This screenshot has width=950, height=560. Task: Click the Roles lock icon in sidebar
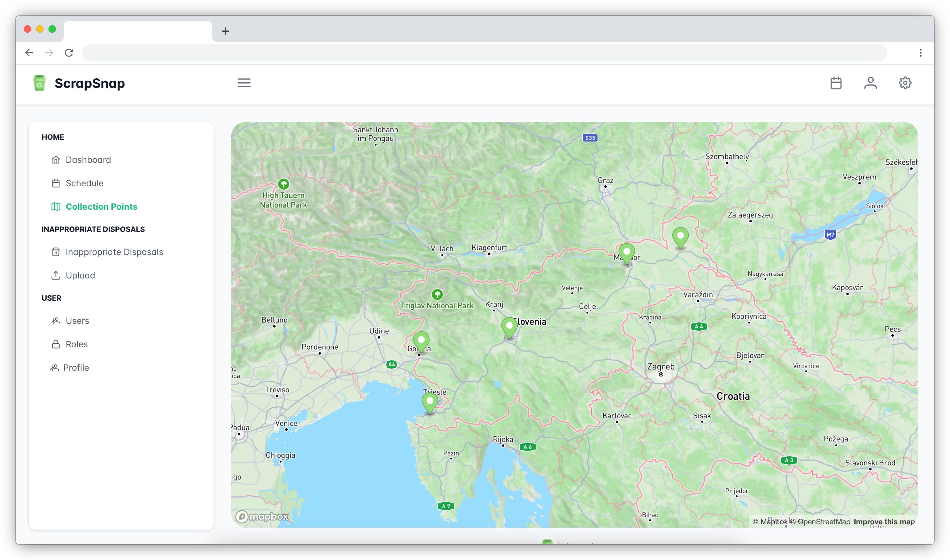(x=55, y=344)
